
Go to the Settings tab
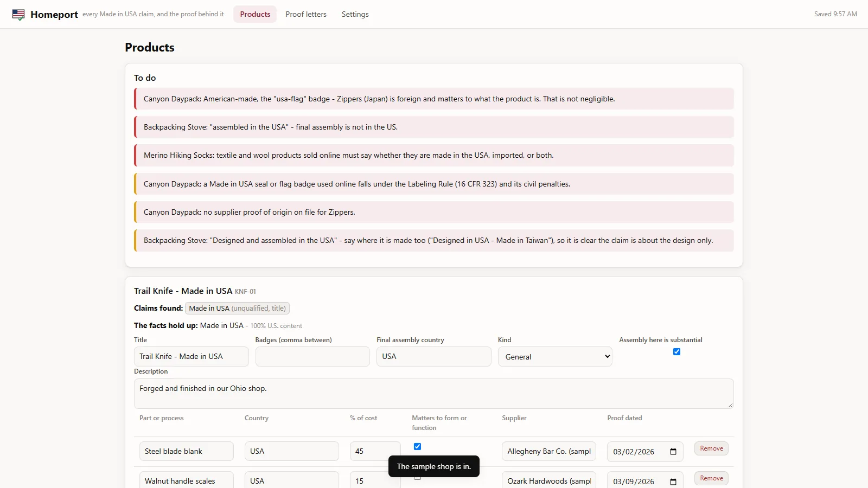click(355, 14)
